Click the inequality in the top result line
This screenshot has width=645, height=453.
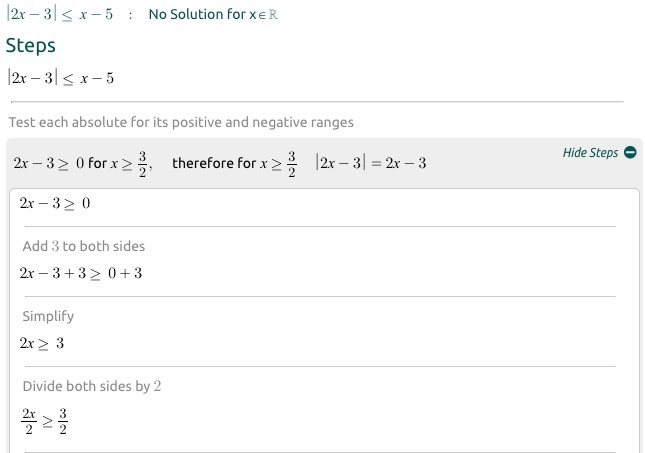tap(59, 16)
